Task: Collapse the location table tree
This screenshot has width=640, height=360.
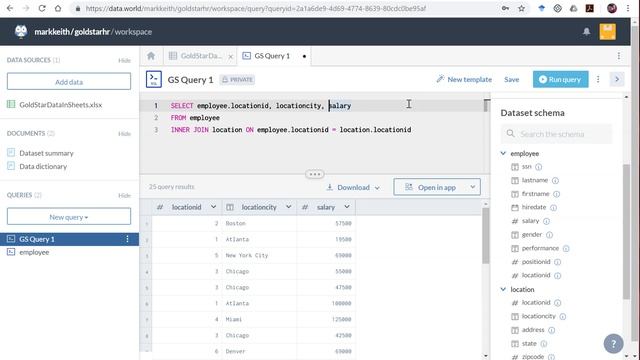Action: click(x=503, y=289)
